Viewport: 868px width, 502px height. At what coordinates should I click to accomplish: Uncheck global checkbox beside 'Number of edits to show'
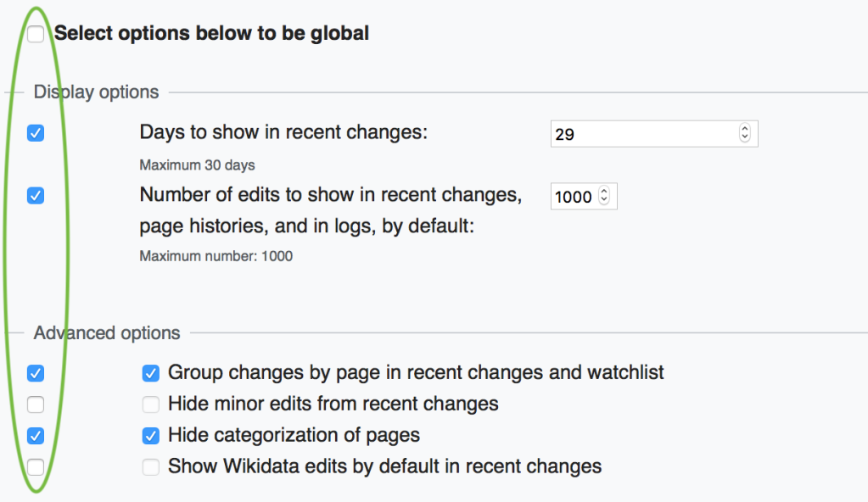(36, 195)
